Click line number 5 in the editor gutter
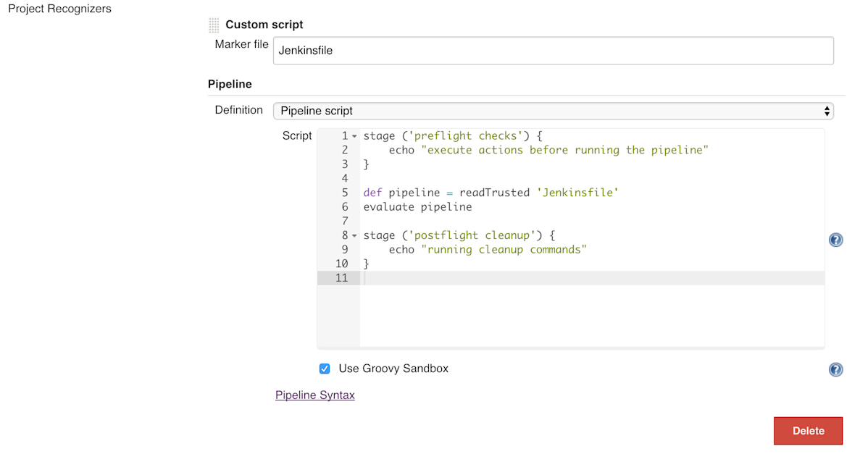 point(344,192)
